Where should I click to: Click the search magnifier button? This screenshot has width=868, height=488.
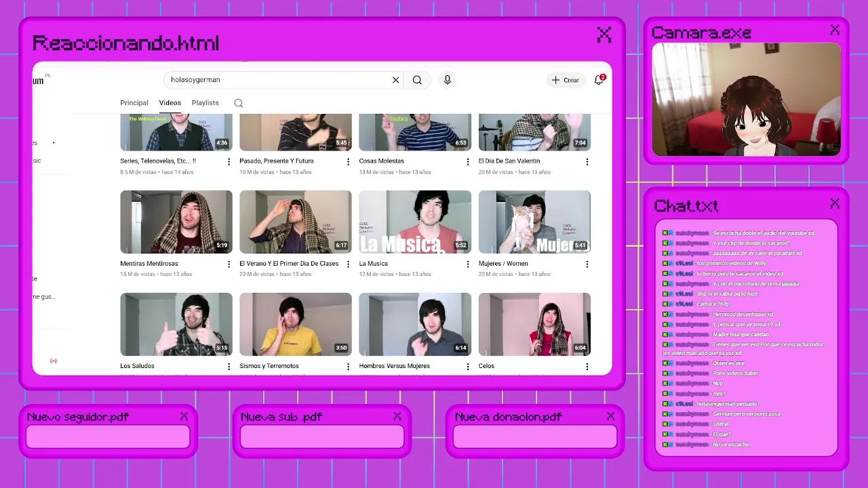coord(417,80)
